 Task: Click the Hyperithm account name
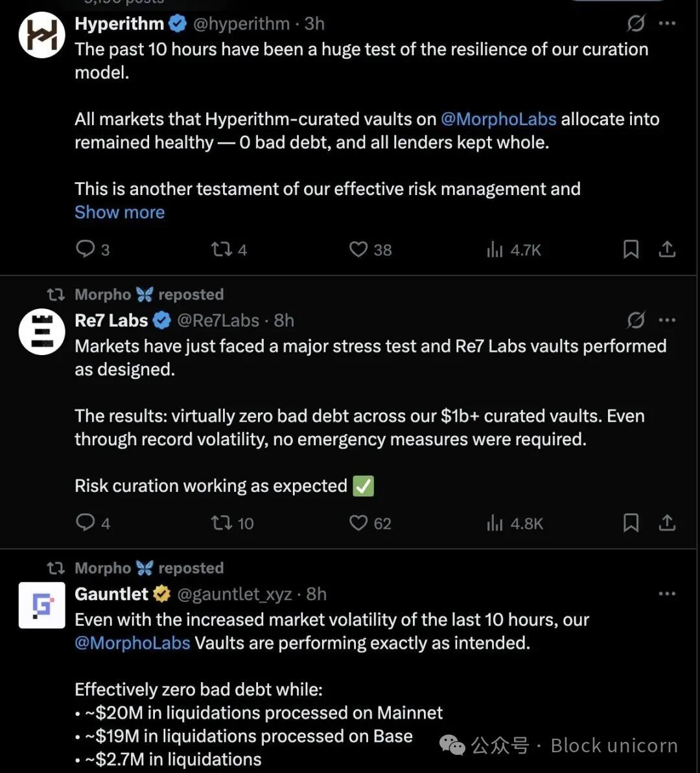119,24
